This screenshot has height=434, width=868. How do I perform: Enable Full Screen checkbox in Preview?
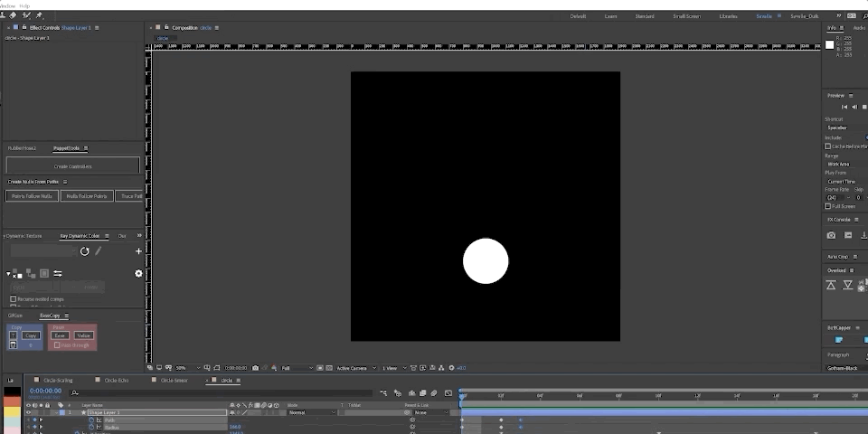828,206
